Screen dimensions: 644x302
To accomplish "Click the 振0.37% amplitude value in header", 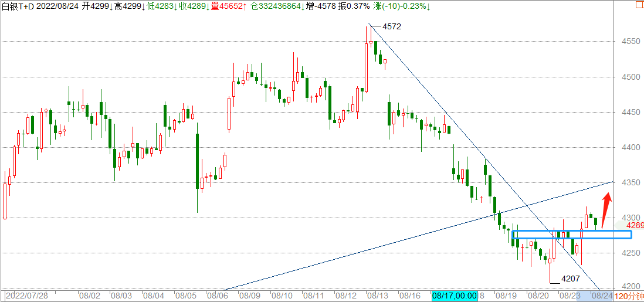I will tap(355, 6).
